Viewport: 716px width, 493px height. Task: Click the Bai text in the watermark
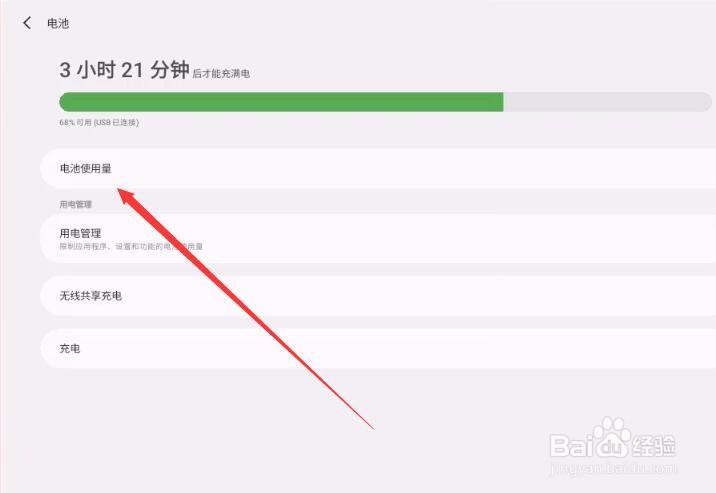(x=571, y=446)
